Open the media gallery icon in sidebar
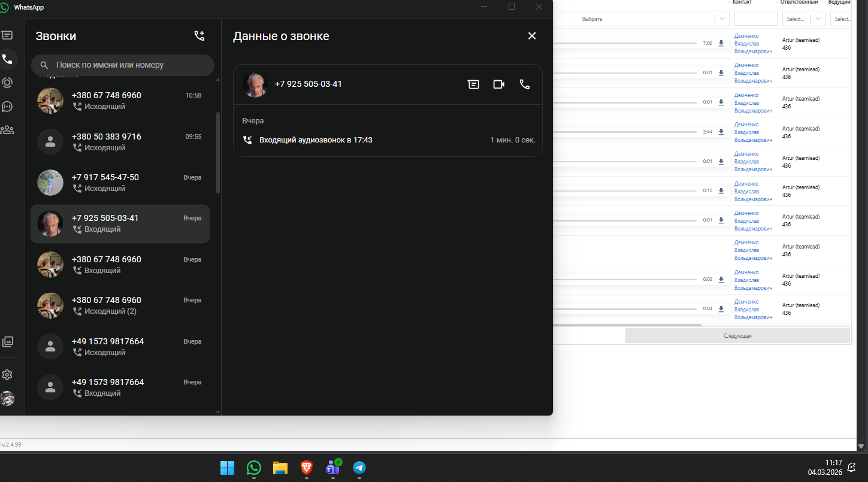This screenshot has width=868, height=482. (x=8, y=342)
